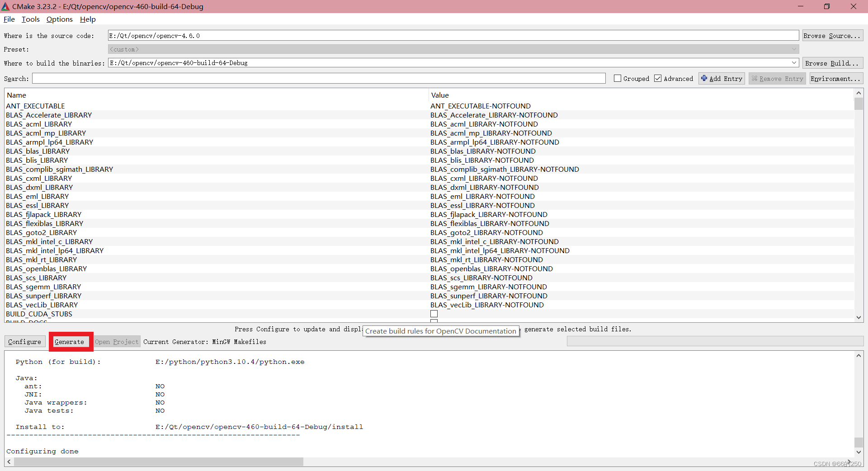The height and width of the screenshot is (471, 868).
Task: Expand the build binaries path dropdown
Action: tap(794, 63)
